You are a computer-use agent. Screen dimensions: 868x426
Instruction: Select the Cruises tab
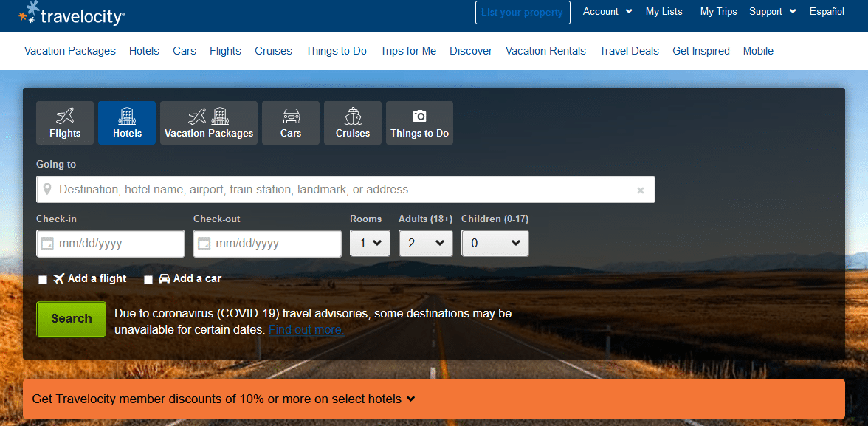[353, 123]
